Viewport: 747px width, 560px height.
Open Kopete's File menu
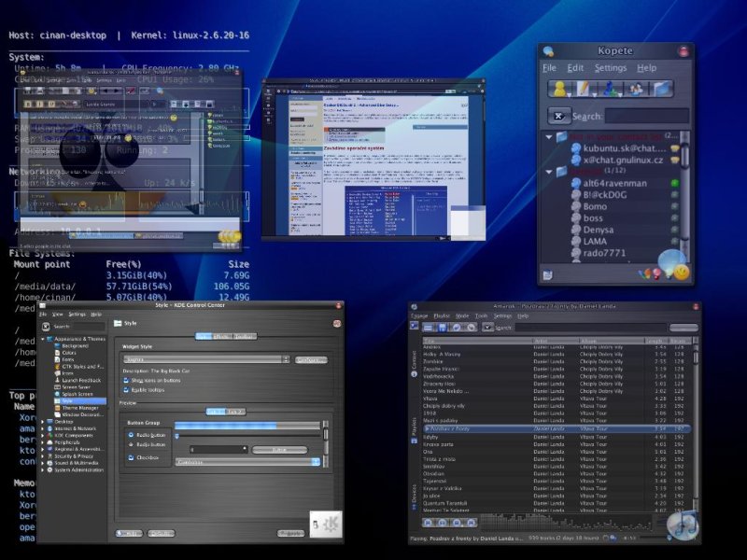click(549, 68)
